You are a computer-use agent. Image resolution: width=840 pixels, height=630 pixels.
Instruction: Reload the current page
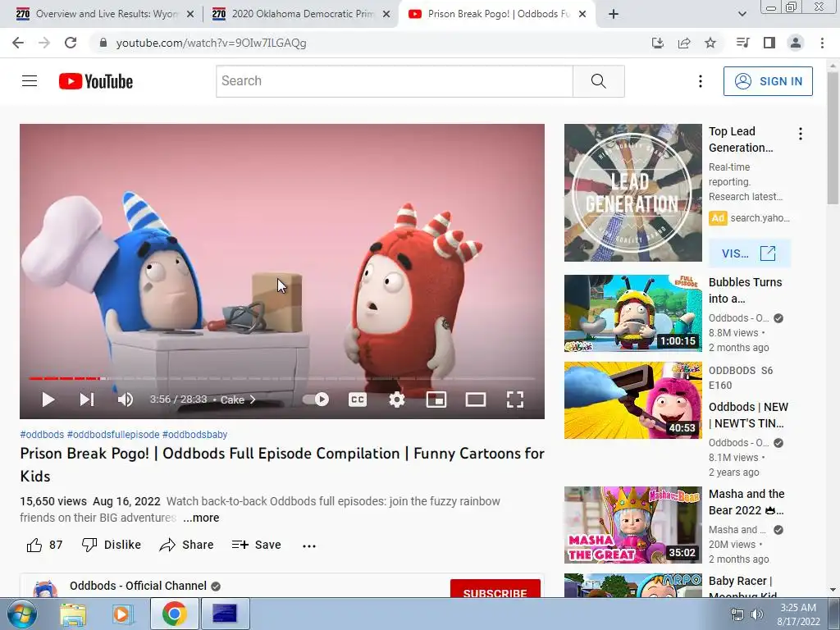71,43
